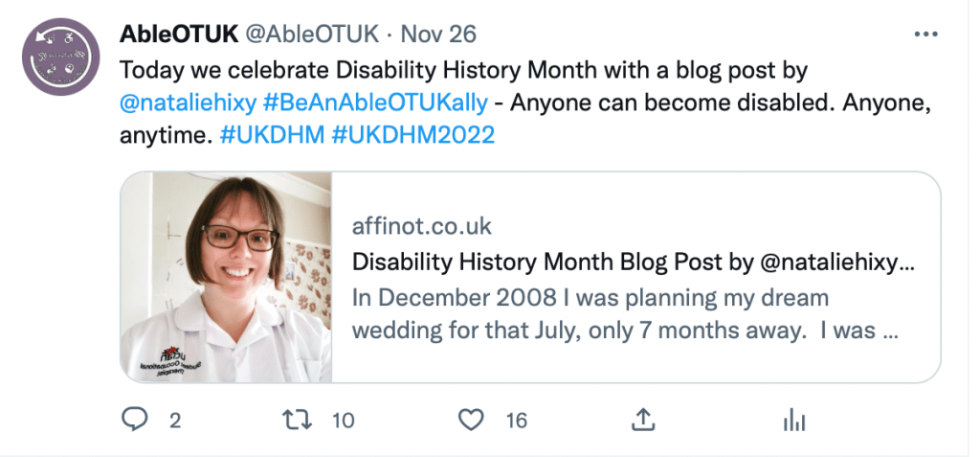Viewport: 980px width, 457px height.
Task: Open AbleOTUK profile avatar
Action: tap(62, 55)
